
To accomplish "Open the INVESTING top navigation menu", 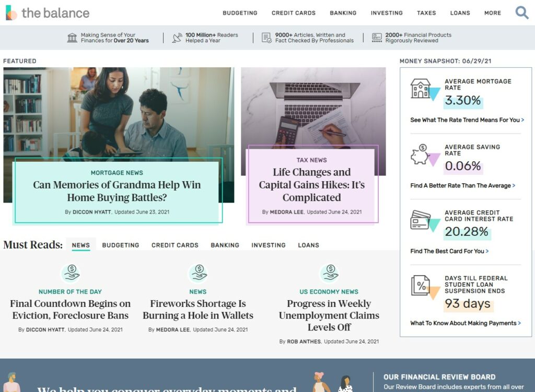I will (x=387, y=13).
